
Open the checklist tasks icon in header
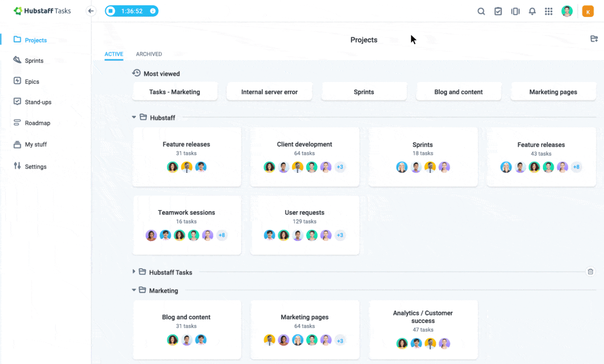(498, 11)
